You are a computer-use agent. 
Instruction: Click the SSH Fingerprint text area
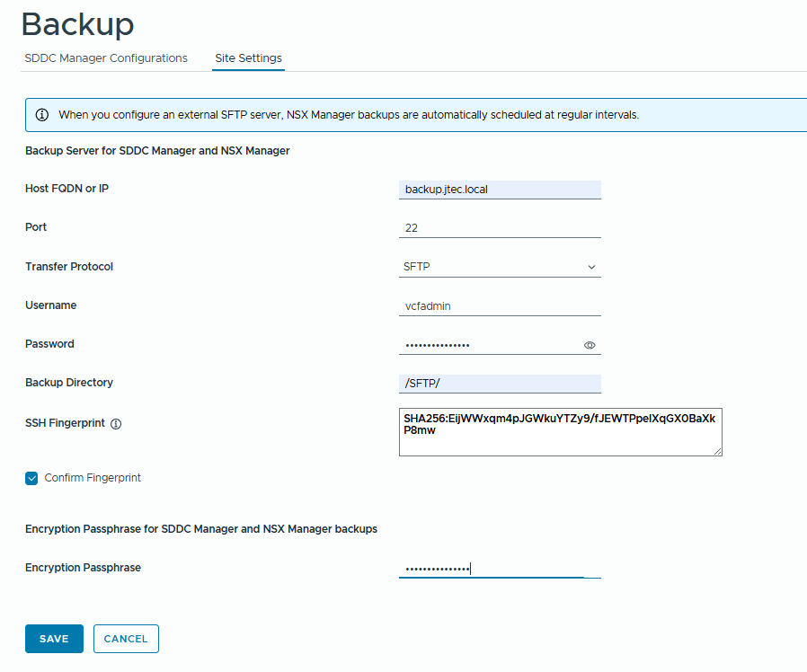pyautogui.click(x=561, y=432)
